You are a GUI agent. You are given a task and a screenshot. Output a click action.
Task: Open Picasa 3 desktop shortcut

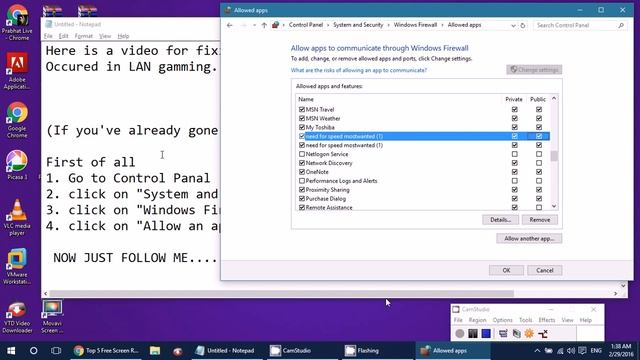[x=17, y=165]
